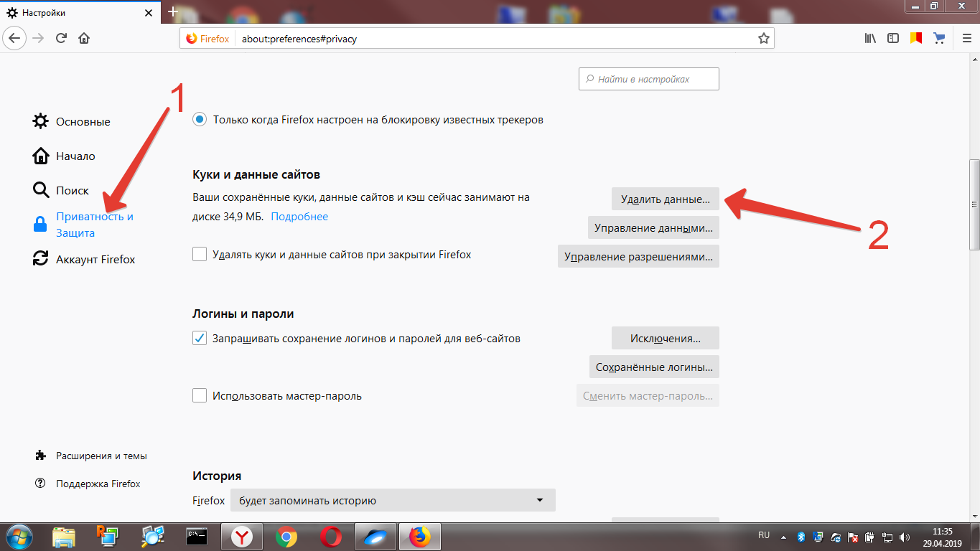Open 'Поддержка Firefox' link
Screen dimensions: 980x551
pos(88,484)
